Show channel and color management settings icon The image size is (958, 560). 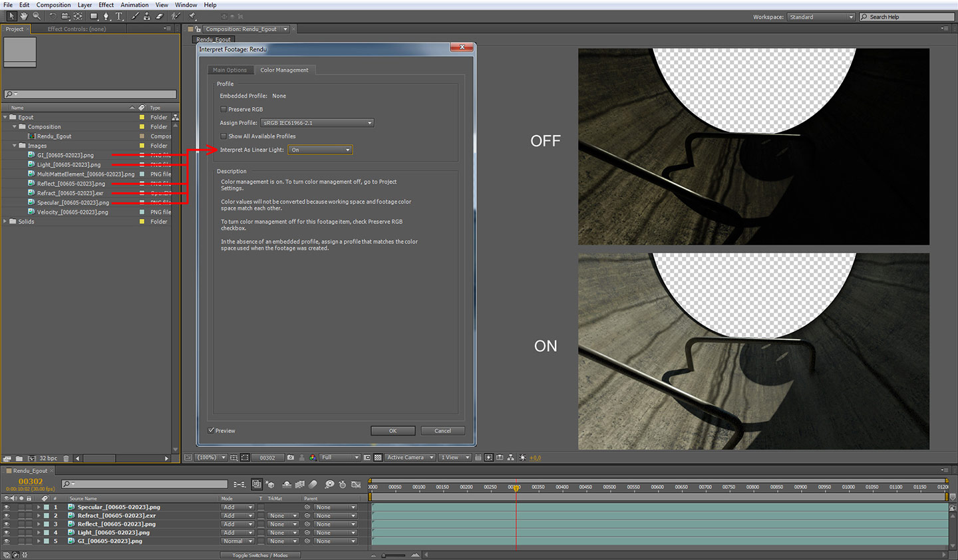pos(313,458)
